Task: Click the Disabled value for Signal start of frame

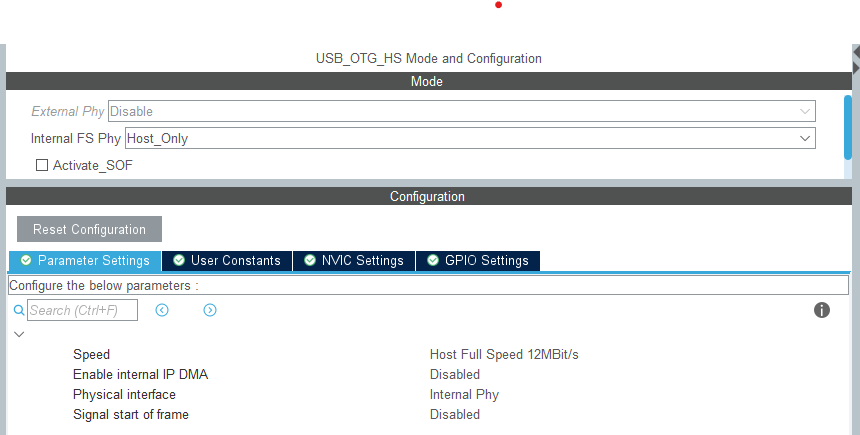Action: pyautogui.click(x=455, y=415)
